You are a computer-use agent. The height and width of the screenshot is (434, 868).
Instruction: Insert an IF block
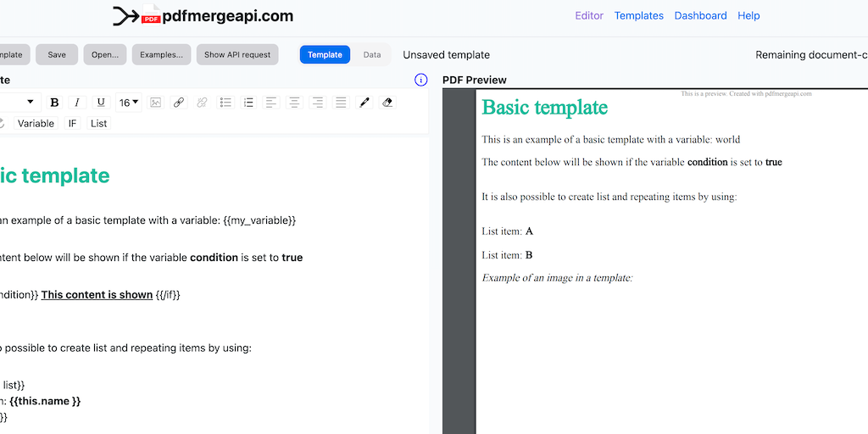pos(73,124)
